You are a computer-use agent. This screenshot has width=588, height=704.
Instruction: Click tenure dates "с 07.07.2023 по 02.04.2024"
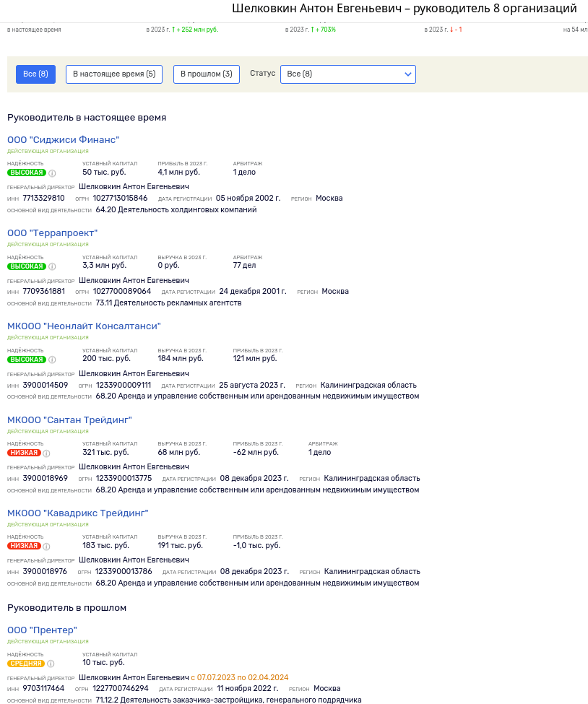tap(239, 677)
